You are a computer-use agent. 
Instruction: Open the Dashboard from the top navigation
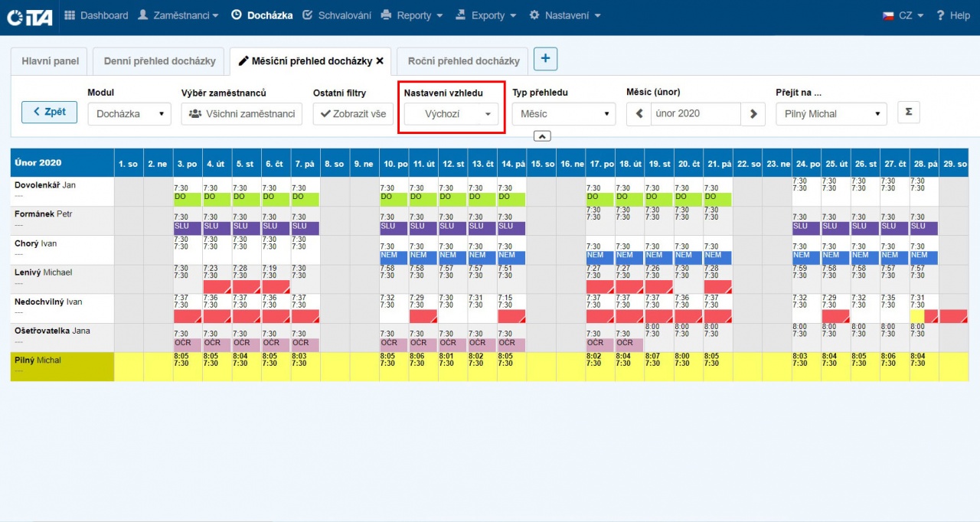[x=96, y=15]
